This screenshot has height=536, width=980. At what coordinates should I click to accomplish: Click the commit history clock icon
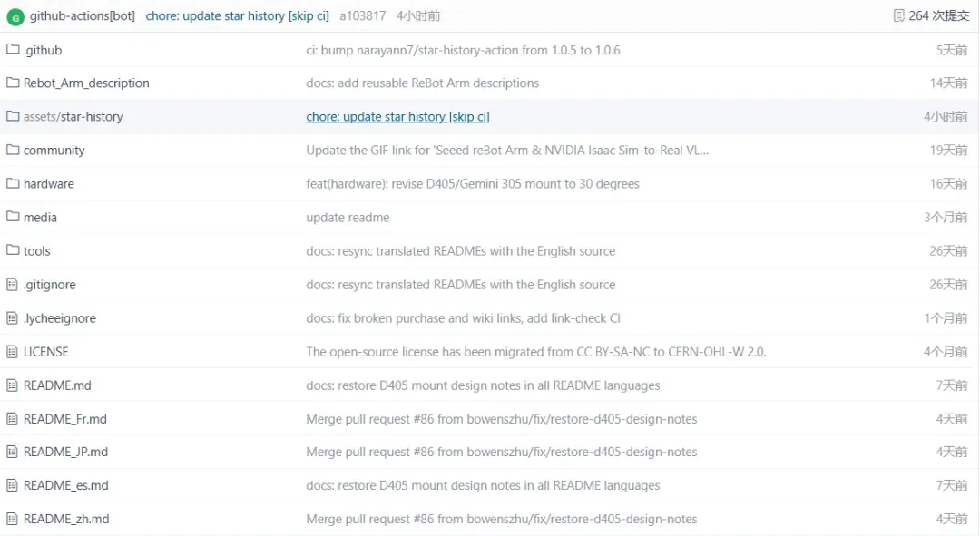898,15
